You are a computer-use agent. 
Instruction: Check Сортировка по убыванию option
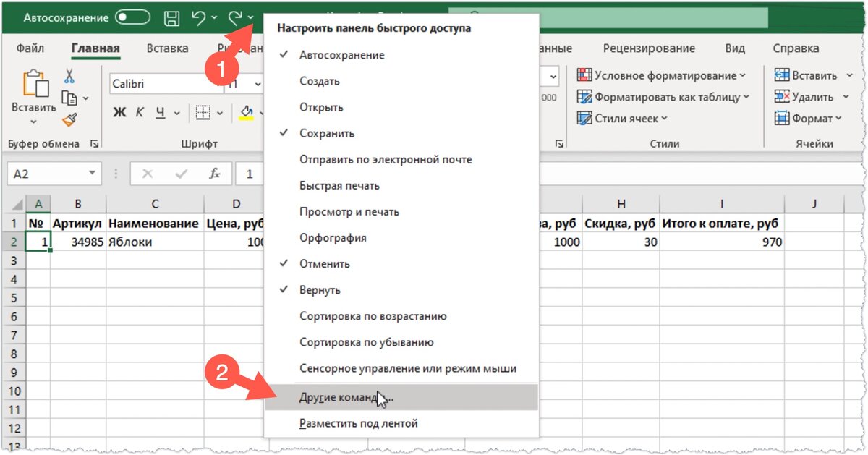pos(401,342)
